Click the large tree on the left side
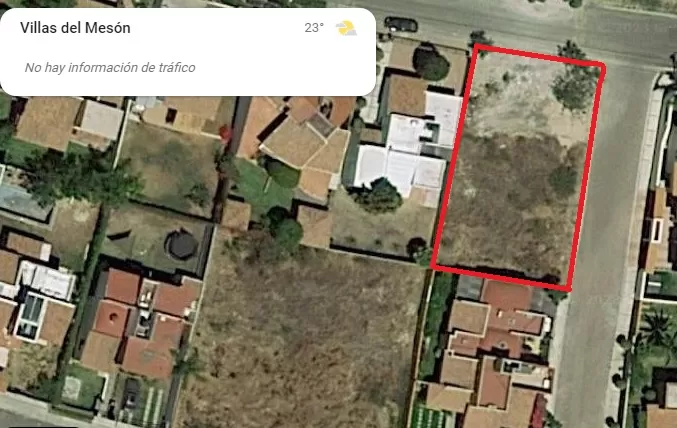Image resolution: width=677 pixels, height=428 pixels. click(82, 177)
